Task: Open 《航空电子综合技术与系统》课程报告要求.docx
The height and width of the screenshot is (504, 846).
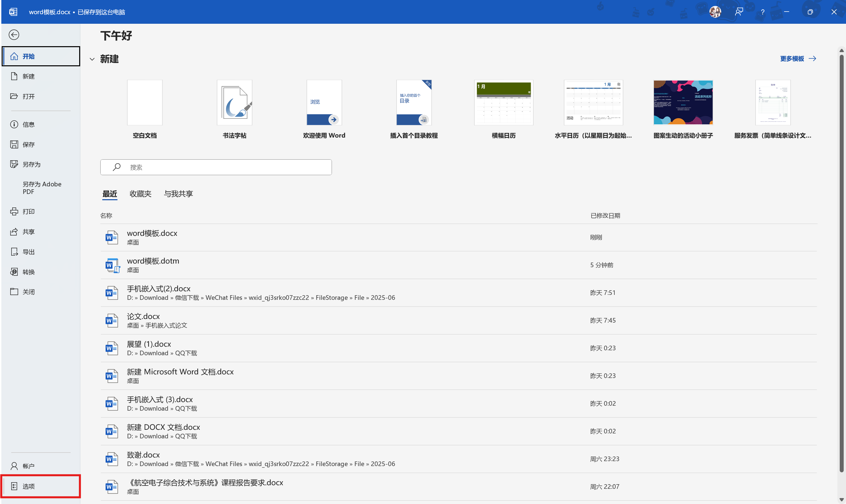Action: [x=459, y=487]
